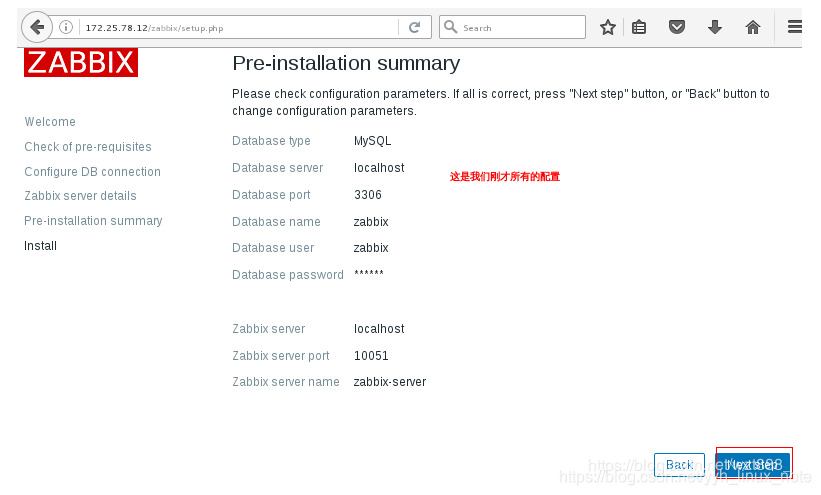Focus the address bar URL field

(x=238, y=28)
